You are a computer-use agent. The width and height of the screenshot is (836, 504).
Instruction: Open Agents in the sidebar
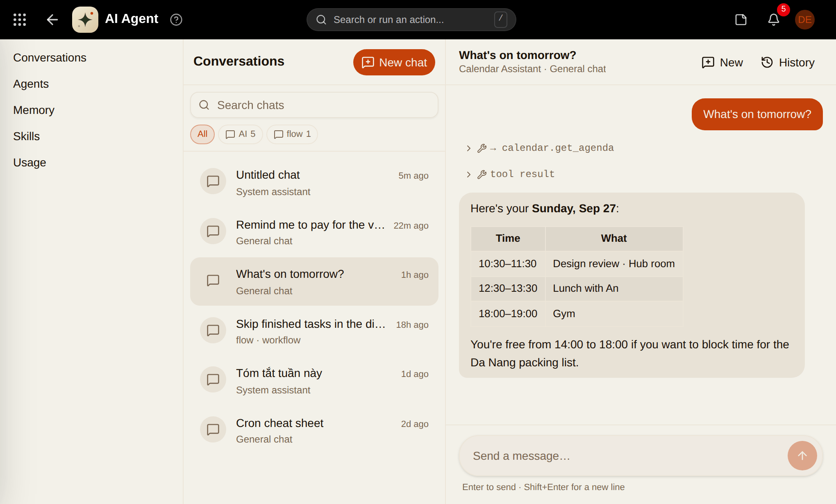pos(31,84)
